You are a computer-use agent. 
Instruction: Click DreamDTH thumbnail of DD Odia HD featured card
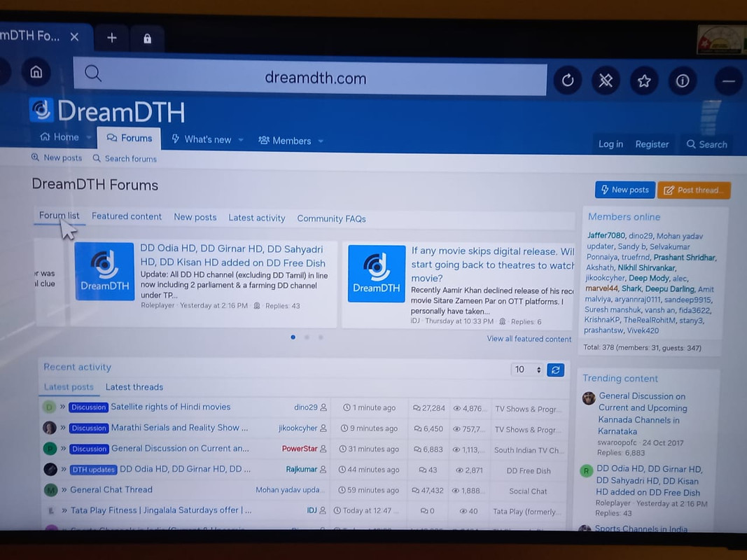(104, 272)
